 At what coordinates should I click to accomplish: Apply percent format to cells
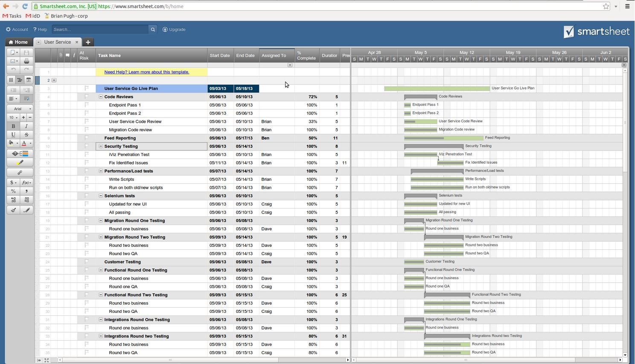tap(13, 191)
